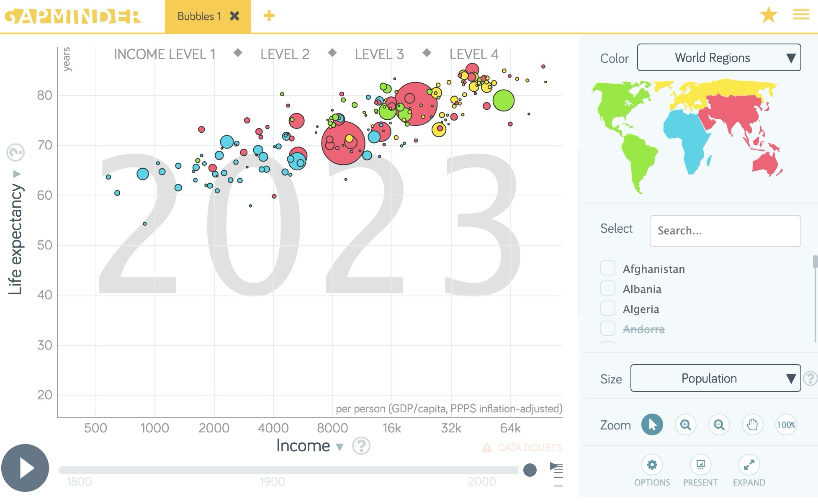The width and height of the screenshot is (818, 504).
Task: Click the country list scrollbar
Action: (815, 261)
